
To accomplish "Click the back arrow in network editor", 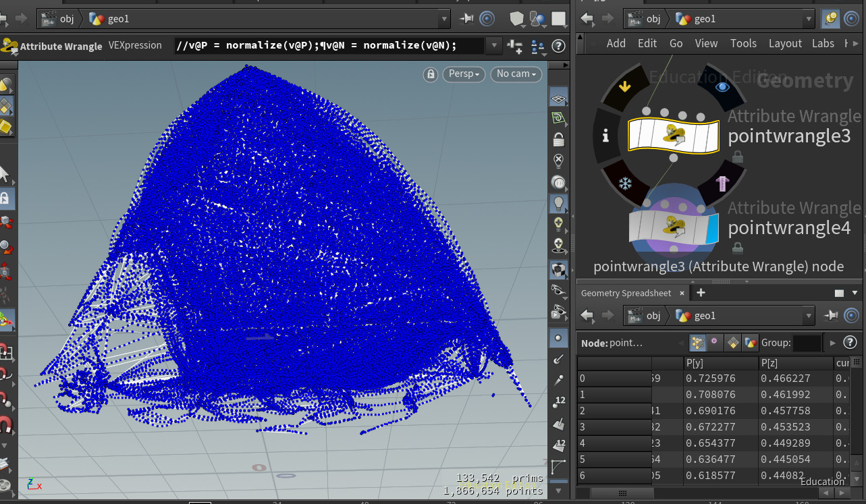I will click(x=587, y=19).
